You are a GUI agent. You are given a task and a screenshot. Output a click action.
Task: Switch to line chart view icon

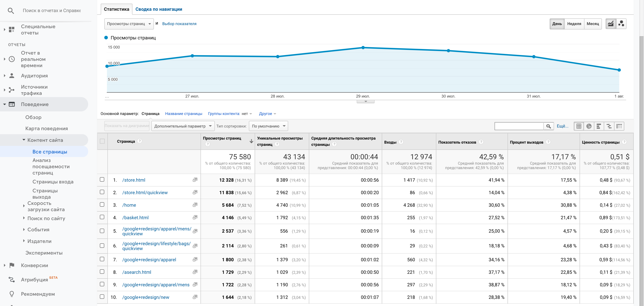pos(611,24)
